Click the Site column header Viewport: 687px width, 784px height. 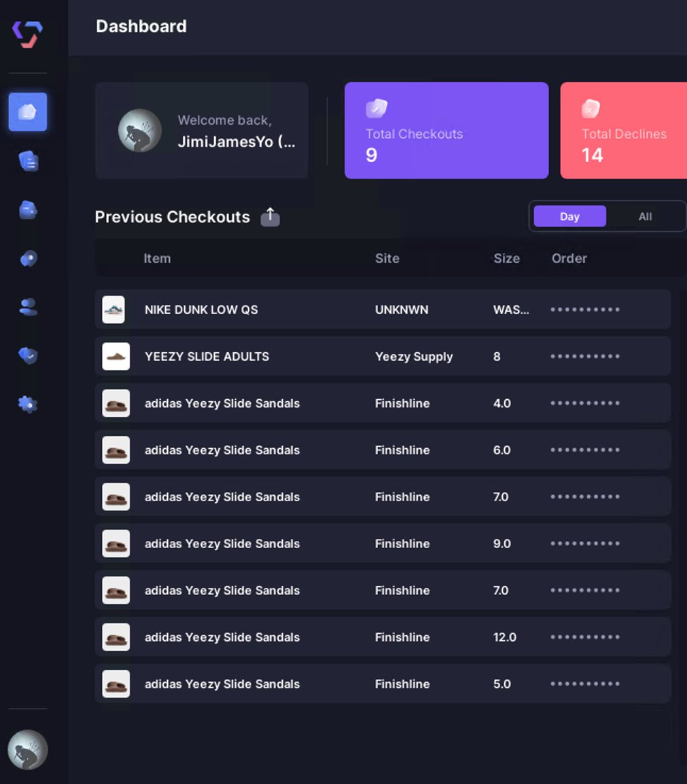pos(387,258)
